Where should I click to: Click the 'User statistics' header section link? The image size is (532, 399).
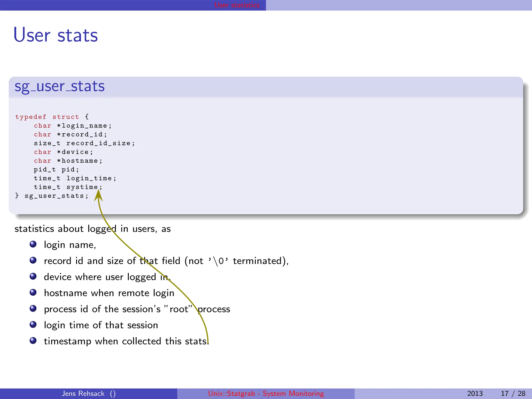[237, 5]
